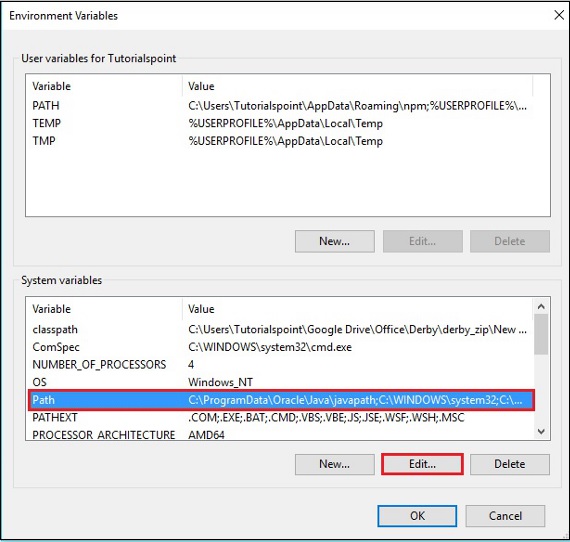The image size is (570, 542).
Task: Select the system Path variable row
Action: pos(281,400)
